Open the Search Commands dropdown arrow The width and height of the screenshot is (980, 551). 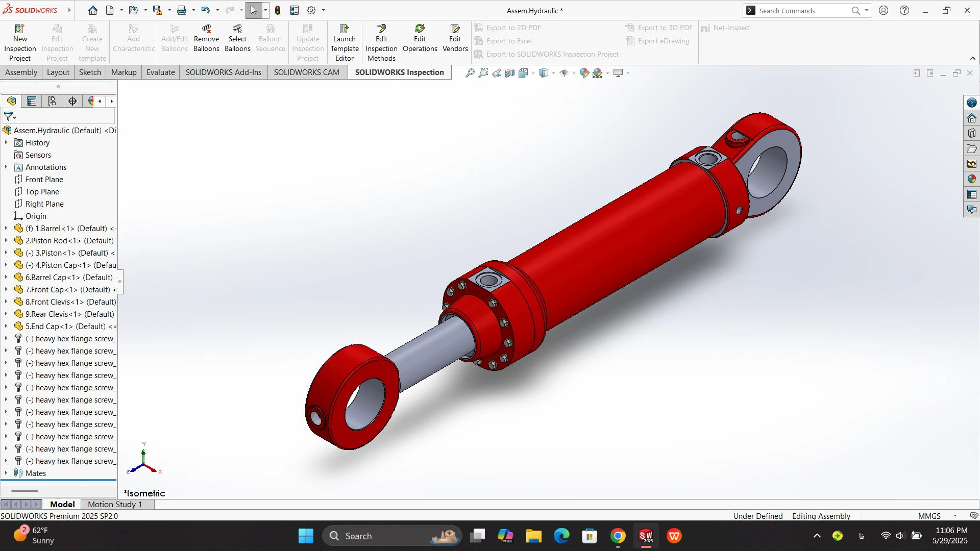866,10
